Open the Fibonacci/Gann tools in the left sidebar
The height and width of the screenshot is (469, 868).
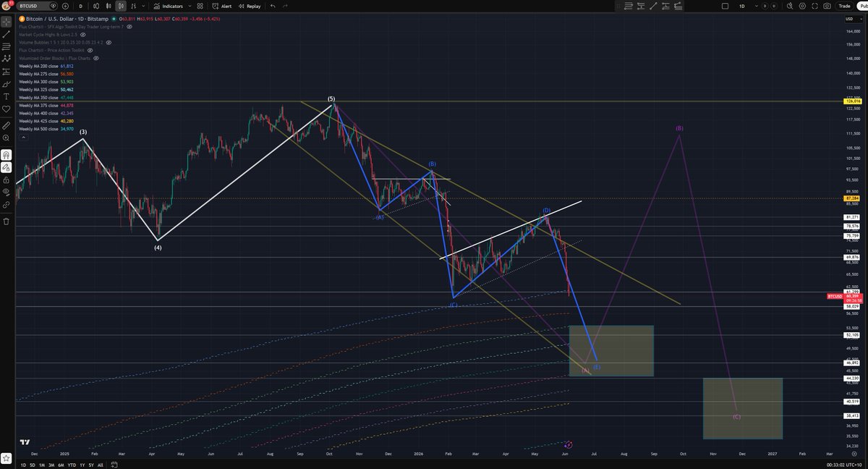(7, 46)
